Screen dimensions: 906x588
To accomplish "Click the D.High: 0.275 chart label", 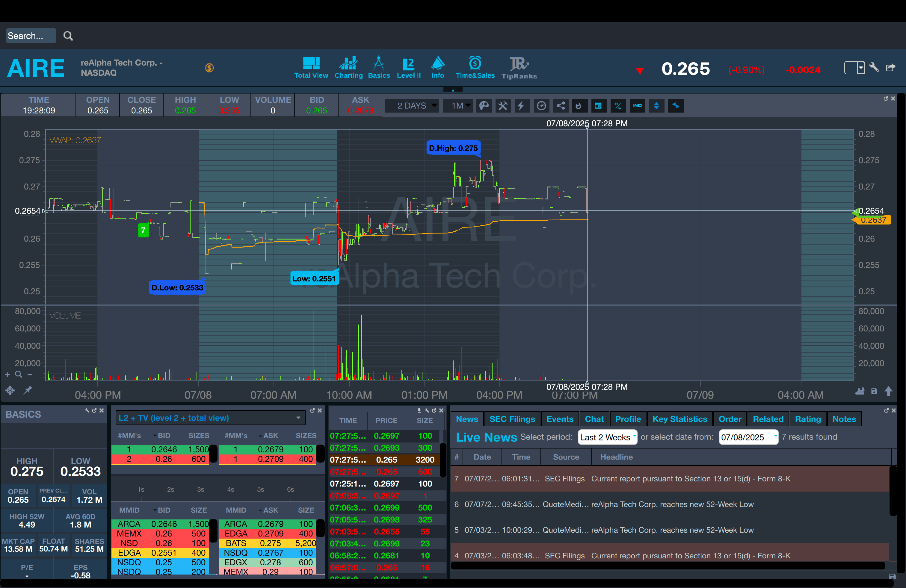I will coord(453,148).
